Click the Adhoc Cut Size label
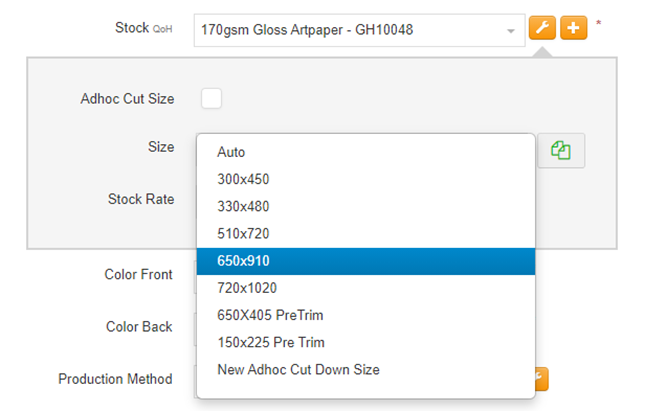Screen dimensions: 667x411 (127, 99)
